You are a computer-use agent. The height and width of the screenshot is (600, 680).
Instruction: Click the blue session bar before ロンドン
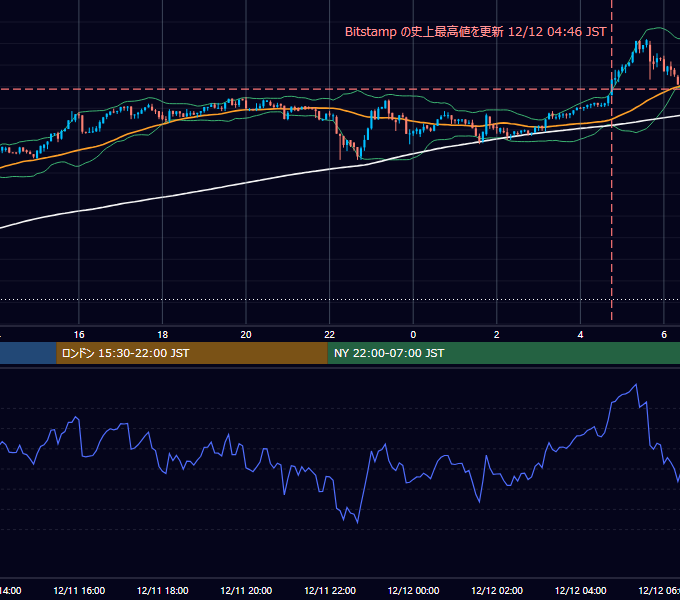[28, 353]
